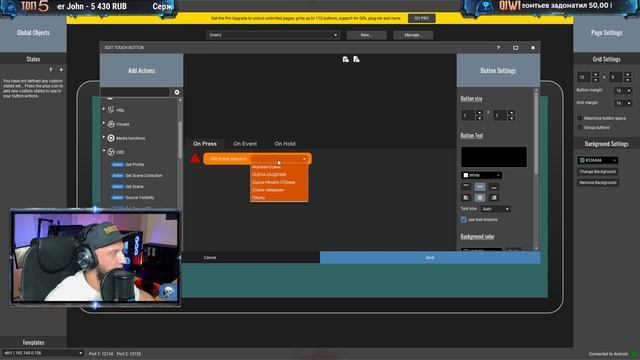The height and width of the screenshot is (360, 640).
Task: Open the network interface dropdown in status bar
Action: pyautogui.click(x=42, y=353)
